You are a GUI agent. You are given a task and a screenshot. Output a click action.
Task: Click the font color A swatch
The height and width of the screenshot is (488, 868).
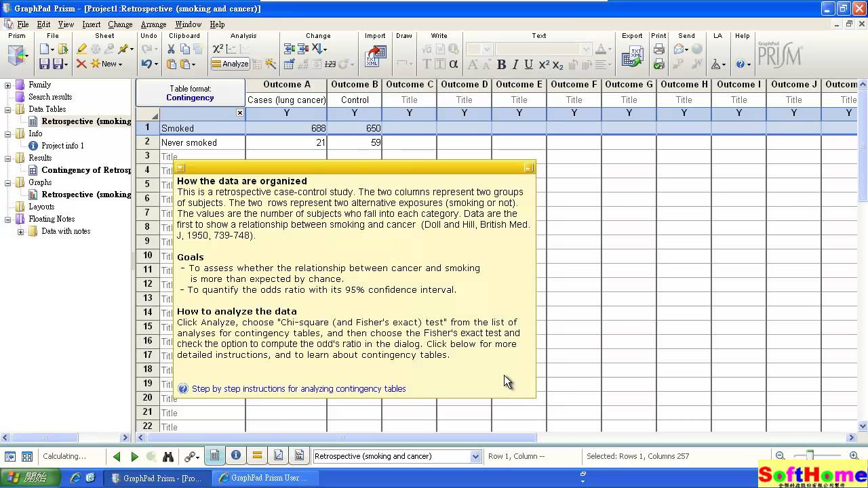click(600, 49)
